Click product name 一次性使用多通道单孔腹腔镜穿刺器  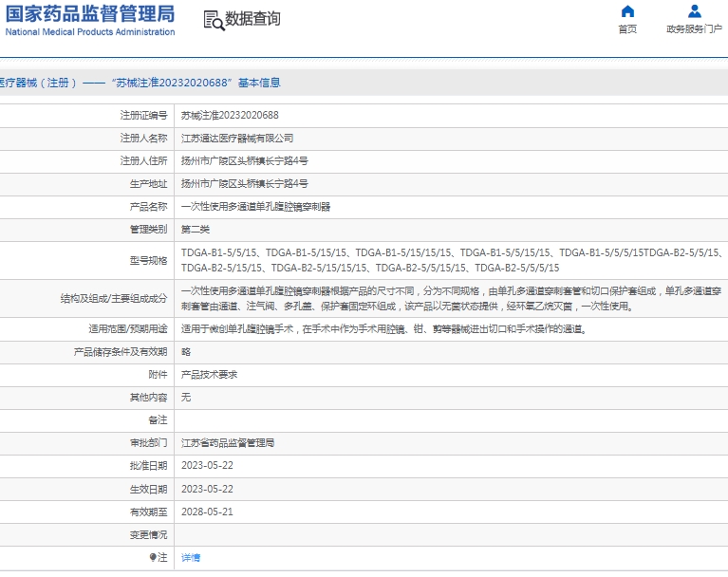coord(256,207)
